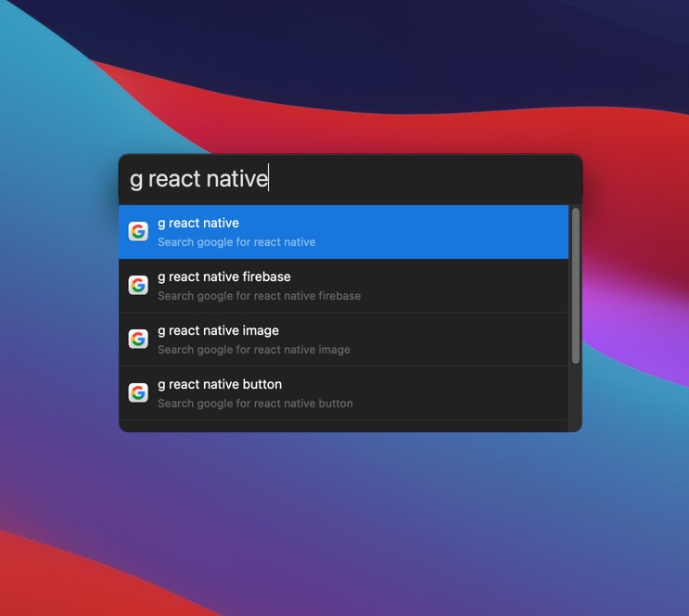Choose the 'g react native button' suggestion

pos(344,393)
